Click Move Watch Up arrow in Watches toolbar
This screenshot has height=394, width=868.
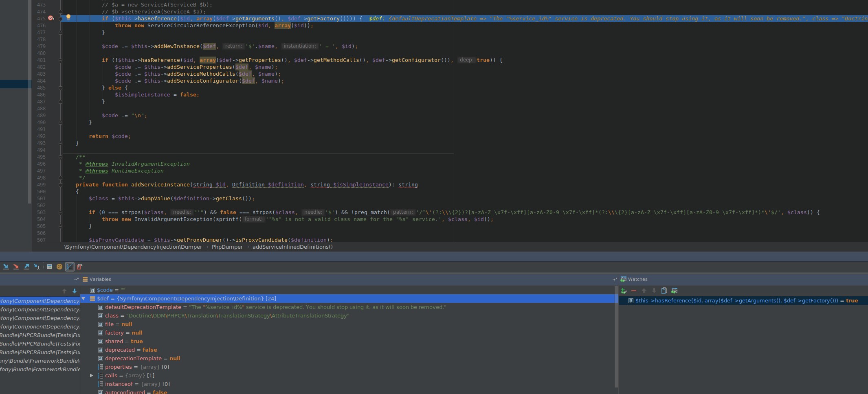tap(644, 291)
